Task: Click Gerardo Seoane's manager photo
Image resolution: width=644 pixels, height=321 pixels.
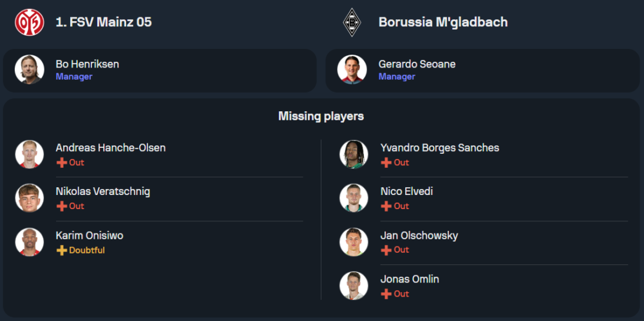Action: [352, 69]
